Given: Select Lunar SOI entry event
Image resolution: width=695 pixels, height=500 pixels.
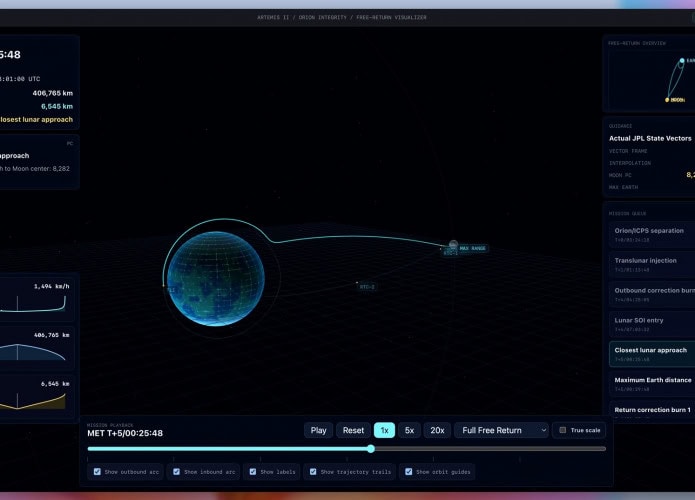Looking at the screenshot, I should [650, 324].
